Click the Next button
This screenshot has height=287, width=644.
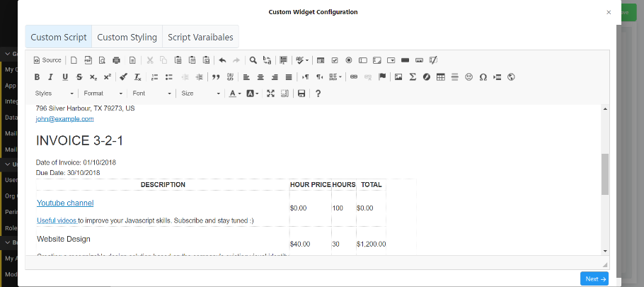click(x=594, y=279)
